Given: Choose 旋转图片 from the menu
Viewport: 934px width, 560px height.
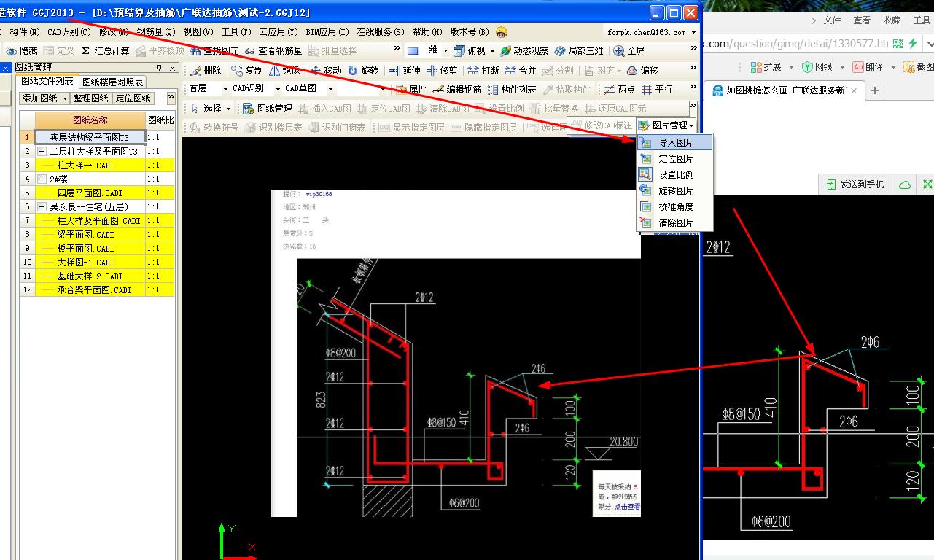Looking at the screenshot, I should coord(674,191).
